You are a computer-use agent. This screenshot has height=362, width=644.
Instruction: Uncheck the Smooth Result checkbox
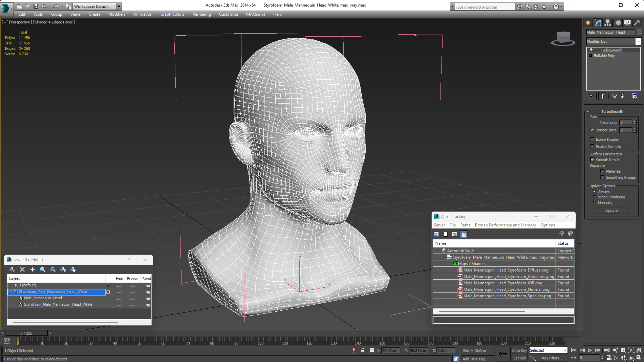(x=592, y=160)
